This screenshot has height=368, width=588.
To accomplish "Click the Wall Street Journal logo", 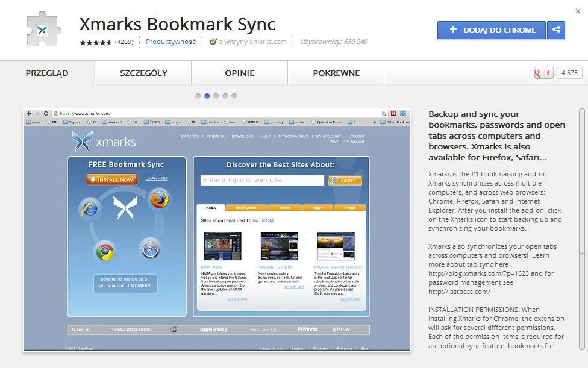I will tap(131, 330).
